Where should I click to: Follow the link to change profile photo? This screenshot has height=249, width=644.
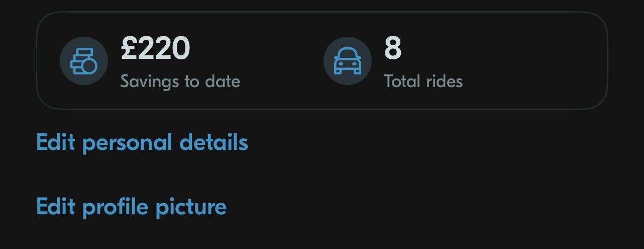(131, 206)
